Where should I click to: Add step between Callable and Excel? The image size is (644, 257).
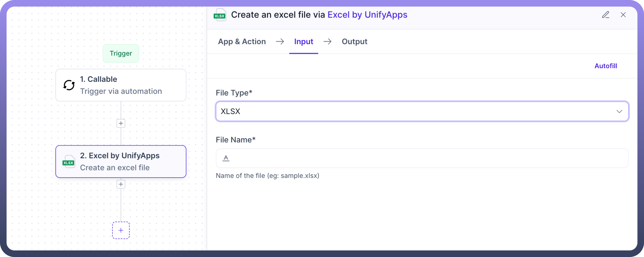click(x=121, y=123)
